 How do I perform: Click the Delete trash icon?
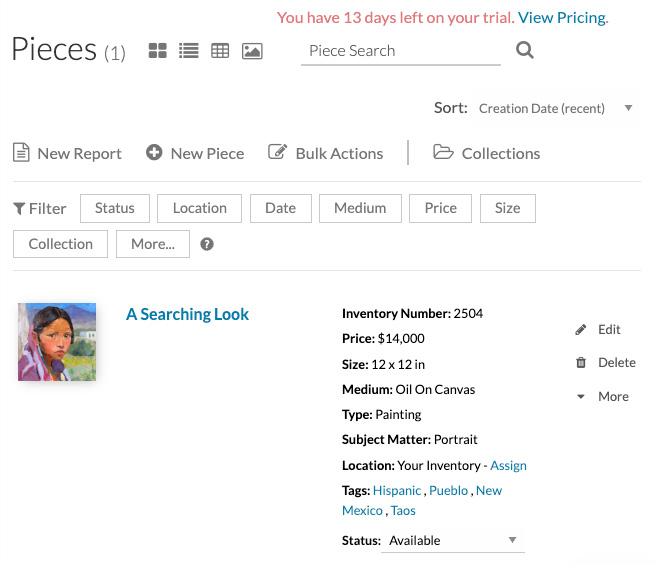point(581,363)
